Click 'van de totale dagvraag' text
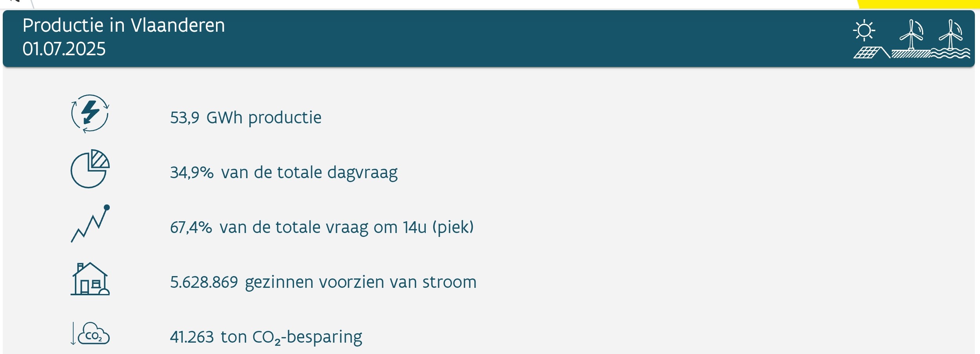This screenshot has height=354, width=980. 309,172
